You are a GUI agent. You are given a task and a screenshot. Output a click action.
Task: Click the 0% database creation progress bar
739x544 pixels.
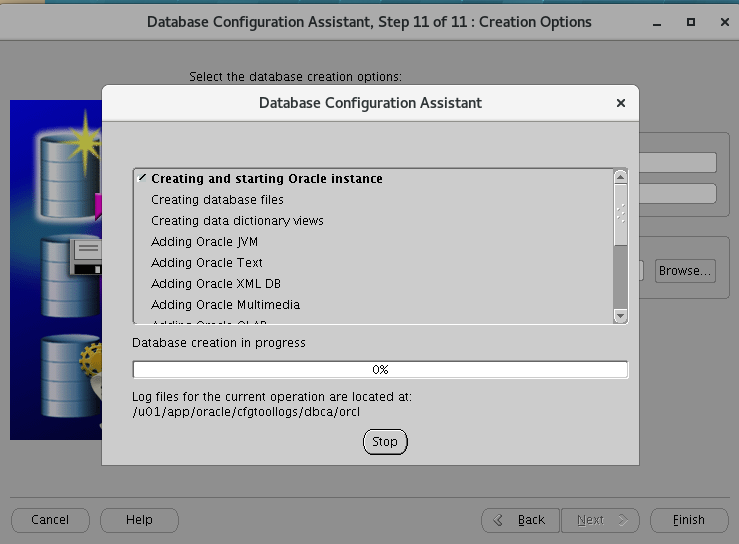[380, 370]
